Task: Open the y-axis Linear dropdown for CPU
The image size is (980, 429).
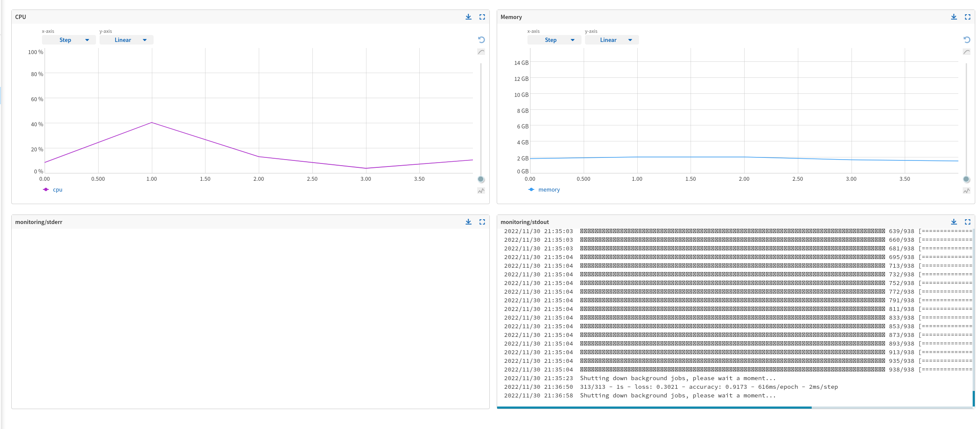Action: coord(126,40)
